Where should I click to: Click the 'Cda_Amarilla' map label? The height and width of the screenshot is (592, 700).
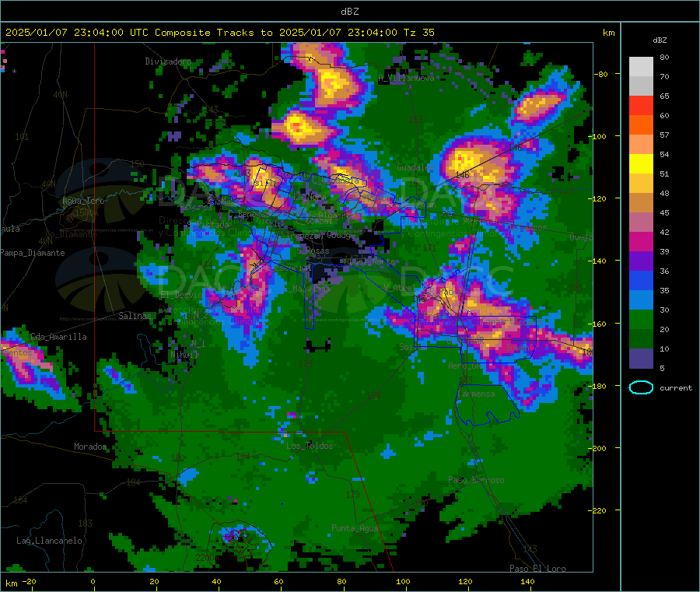tap(58, 337)
